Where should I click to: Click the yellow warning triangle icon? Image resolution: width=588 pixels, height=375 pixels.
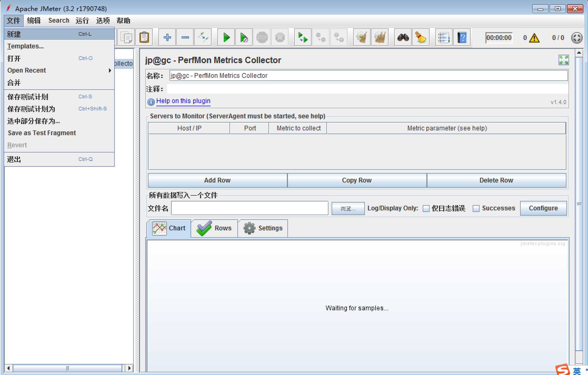[534, 38]
